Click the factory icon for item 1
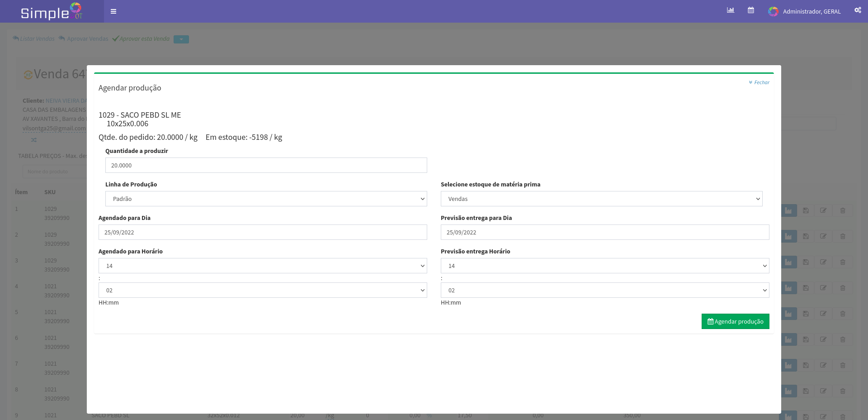This screenshot has height=420, width=868. pyautogui.click(x=788, y=210)
